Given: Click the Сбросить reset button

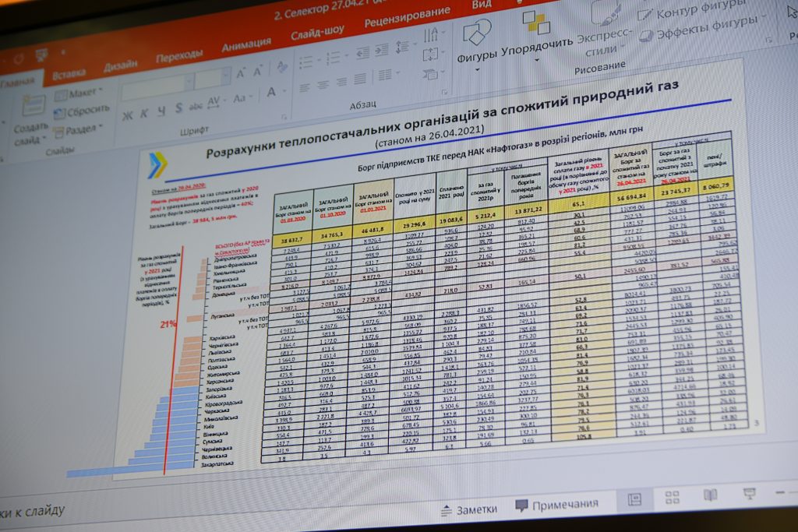Looking at the screenshot, I should 81,111.
